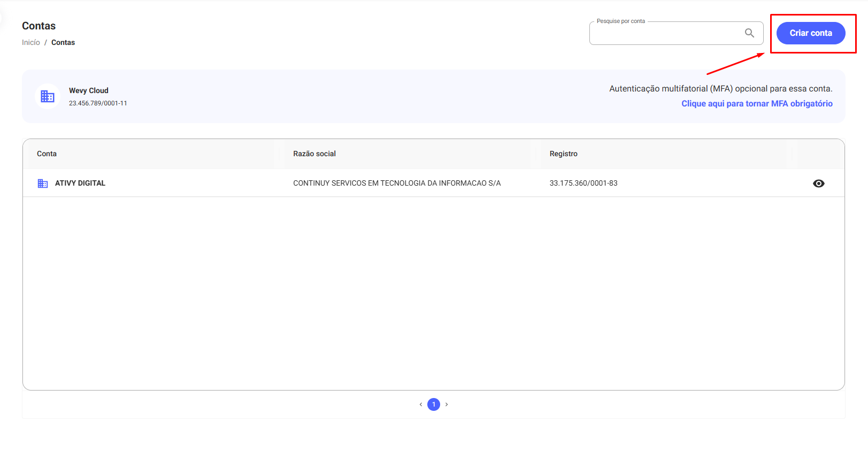Click CONTINUY SERVICOS EM TECNOLOGIA DA INFORMACAO S/A

397,183
